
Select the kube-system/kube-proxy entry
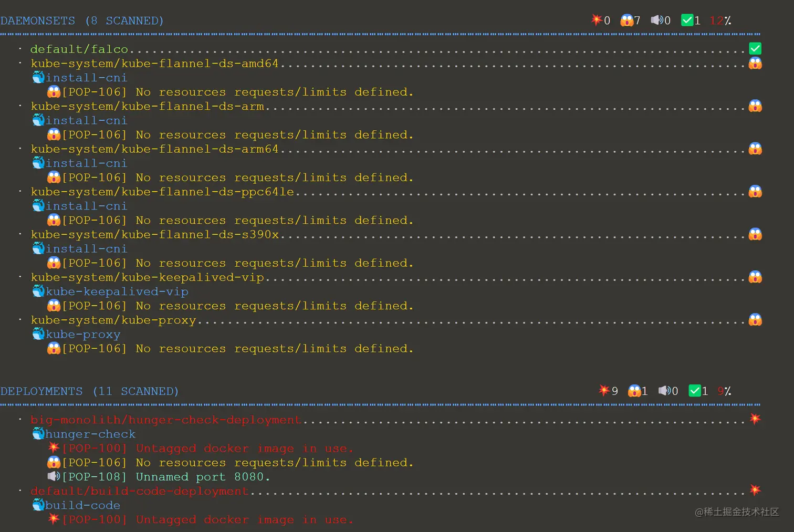coord(113,320)
